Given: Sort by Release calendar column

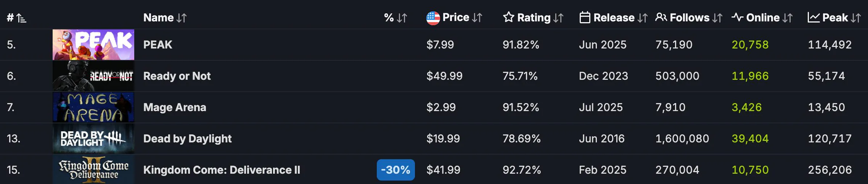Looking at the screenshot, I should pyautogui.click(x=613, y=18).
